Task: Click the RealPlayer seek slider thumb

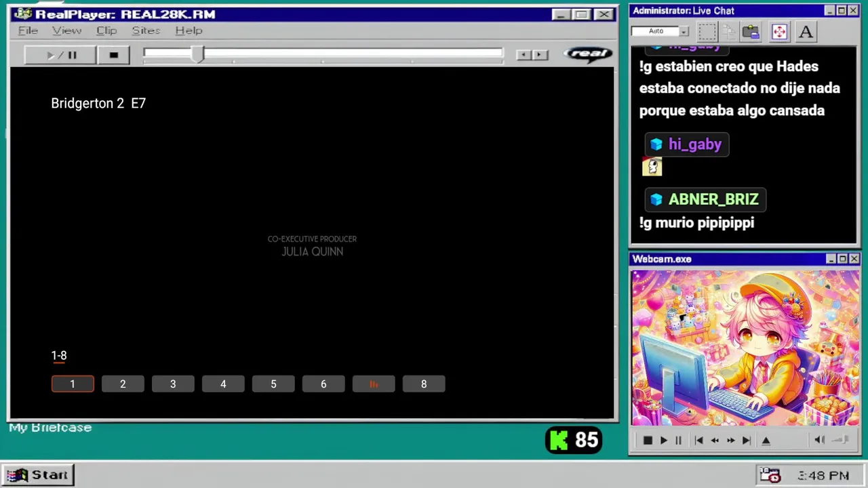Action: (197, 55)
